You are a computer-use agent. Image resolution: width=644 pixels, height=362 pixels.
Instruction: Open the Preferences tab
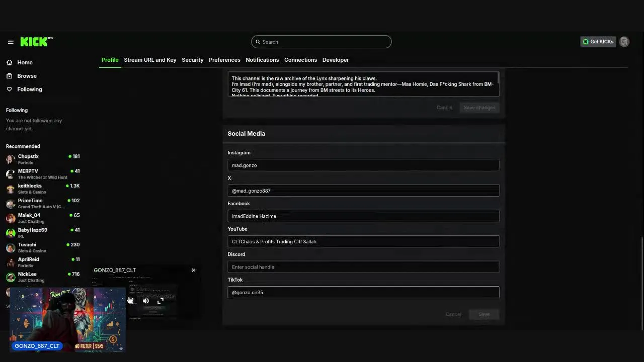[x=224, y=60]
